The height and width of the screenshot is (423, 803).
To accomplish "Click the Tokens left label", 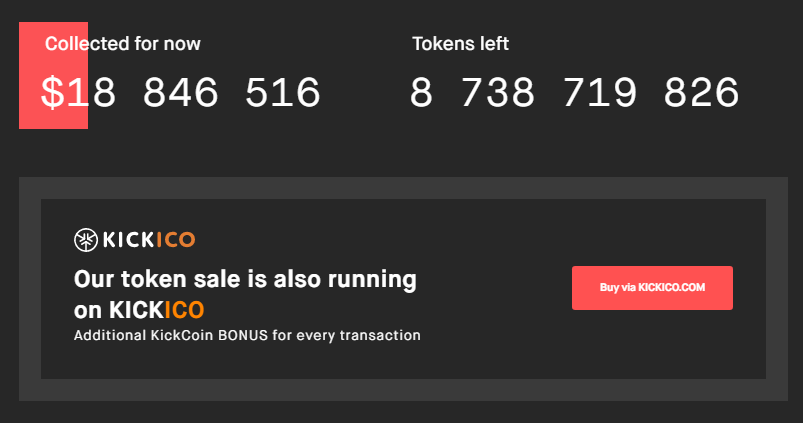I will coord(460,44).
